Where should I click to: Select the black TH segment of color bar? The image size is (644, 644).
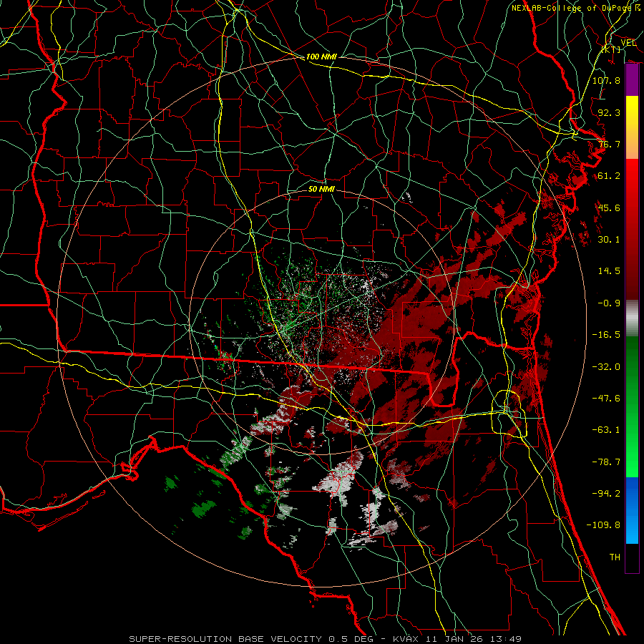(632, 557)
